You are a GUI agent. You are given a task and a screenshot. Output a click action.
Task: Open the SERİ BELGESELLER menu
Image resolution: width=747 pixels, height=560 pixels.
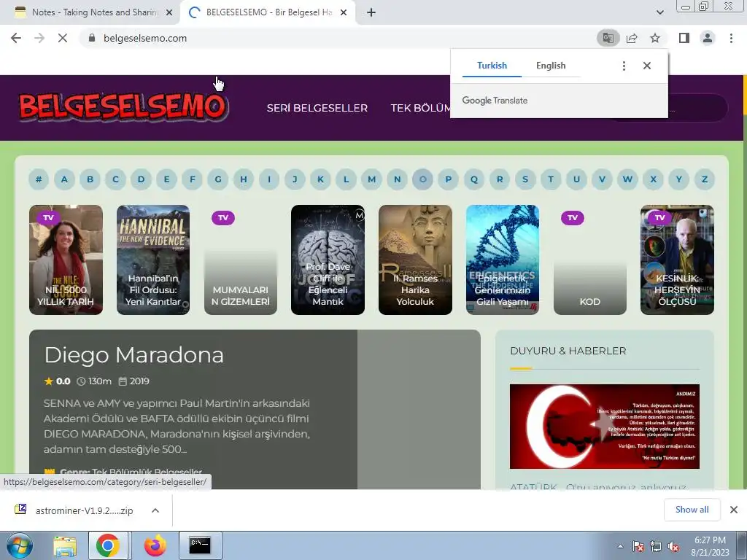pyautogui.click(x=317, y=108)
